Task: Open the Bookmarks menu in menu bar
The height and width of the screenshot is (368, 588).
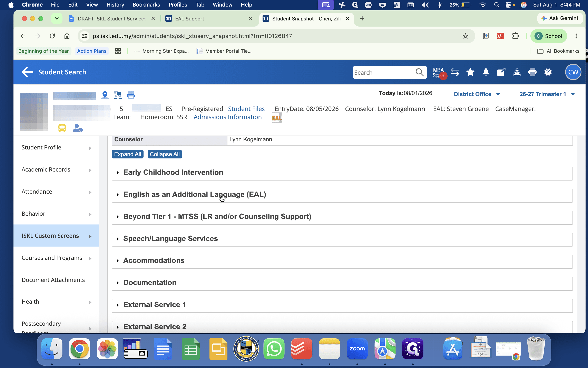Action: click(x=146, y=5)
